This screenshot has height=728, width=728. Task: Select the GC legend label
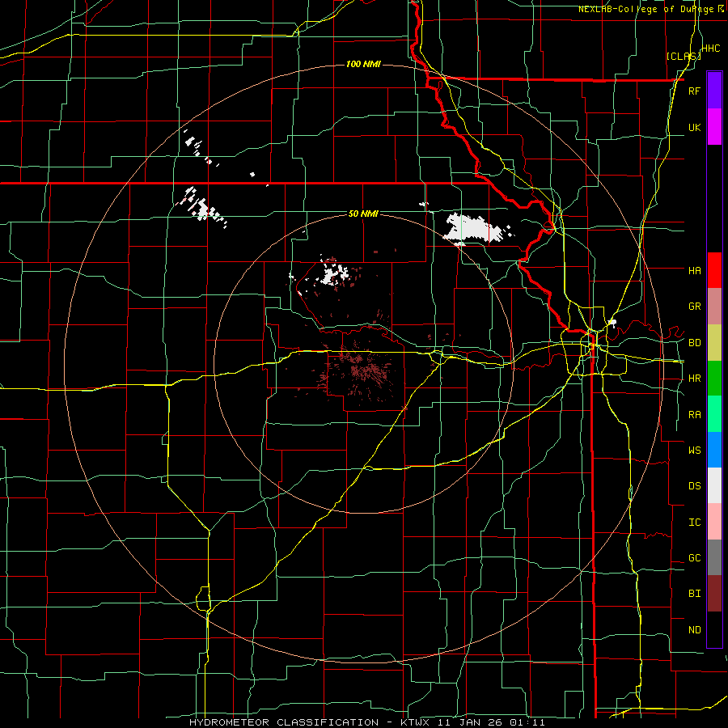[694, 558]
